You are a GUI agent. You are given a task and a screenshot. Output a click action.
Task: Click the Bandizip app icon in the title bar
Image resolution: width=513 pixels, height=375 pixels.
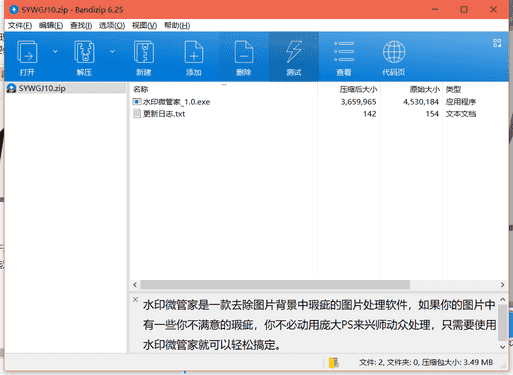tap(14, 9)
